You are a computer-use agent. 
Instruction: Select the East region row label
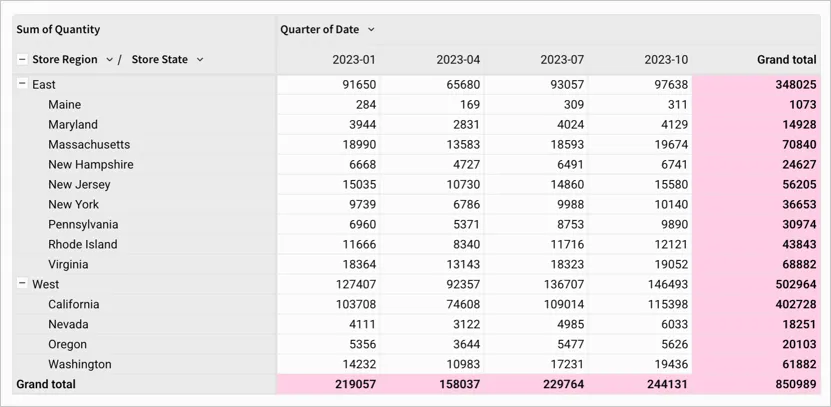(43, 84)
